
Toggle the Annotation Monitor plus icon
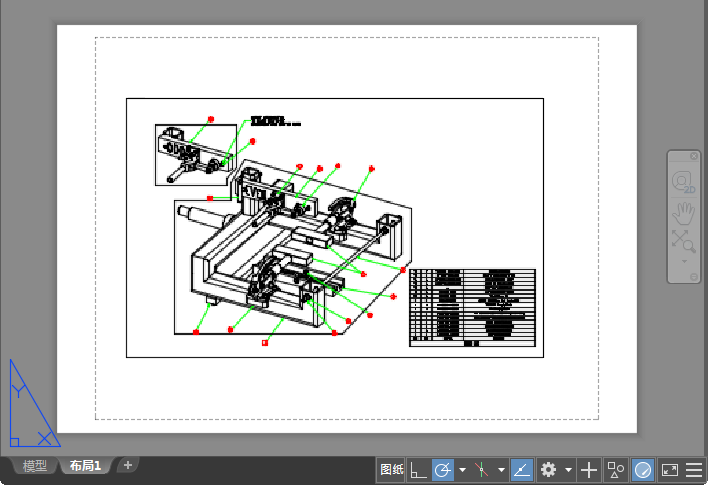click(589, 470)
